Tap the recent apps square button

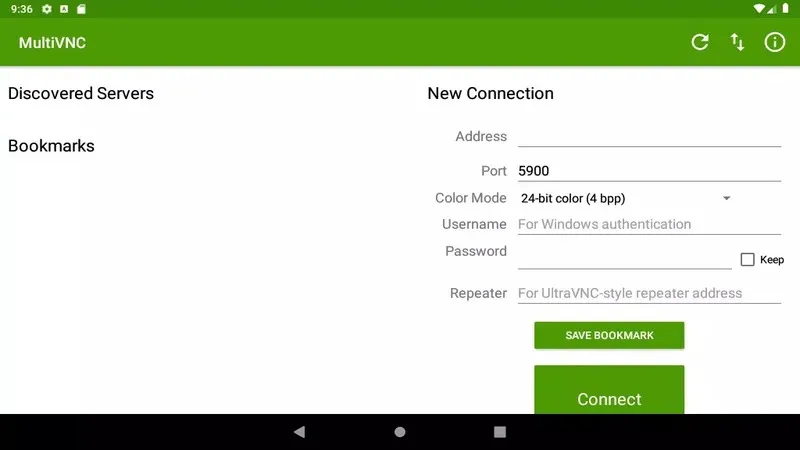(x=500, y=432)
